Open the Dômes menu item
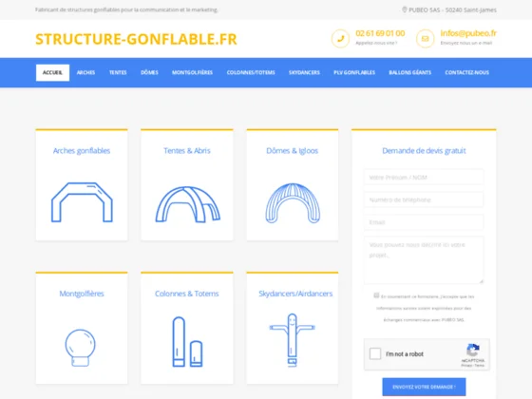The height and width of the screenshot is (399, 532). 150,72
